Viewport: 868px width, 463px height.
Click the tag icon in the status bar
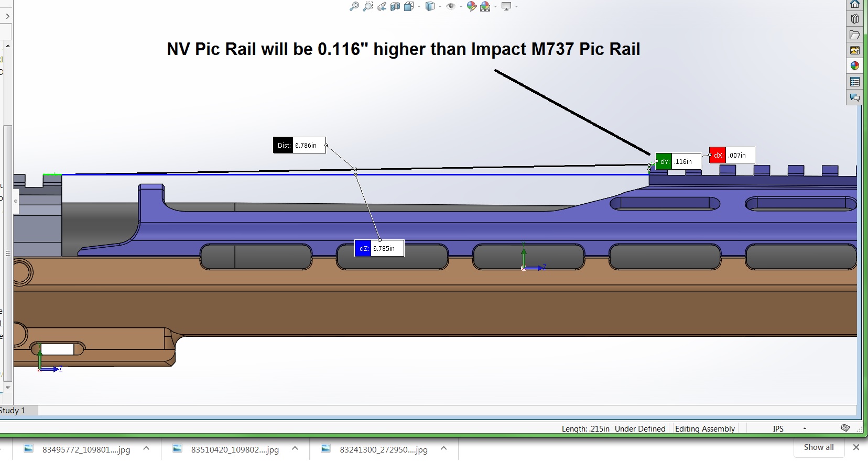coord(845,428)
